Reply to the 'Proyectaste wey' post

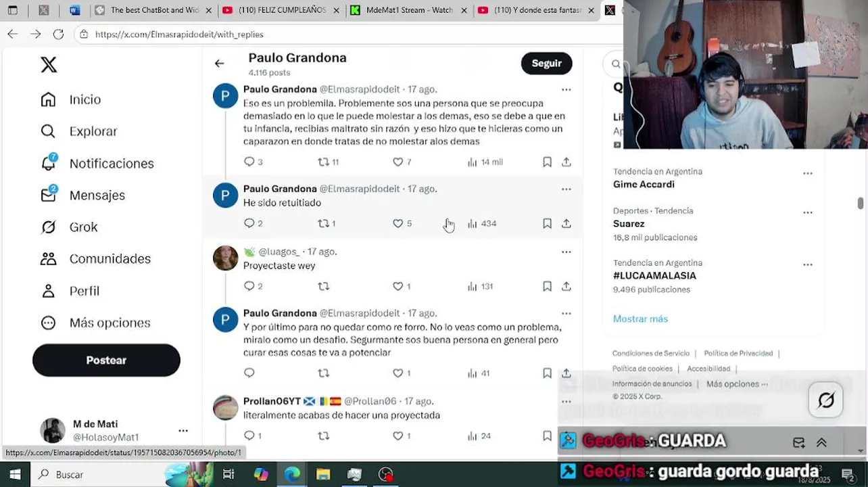(x=249, y=286)
